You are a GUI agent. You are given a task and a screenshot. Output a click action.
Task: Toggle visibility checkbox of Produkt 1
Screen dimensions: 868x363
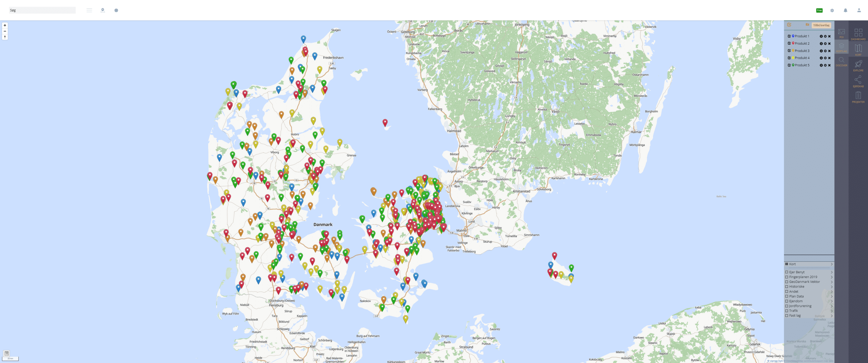click(x=789, y=36)
